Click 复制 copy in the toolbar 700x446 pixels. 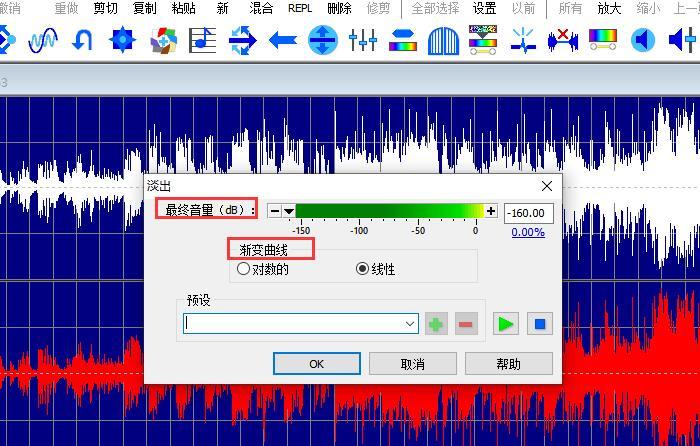pyautogui.click(x=145, y=8)
